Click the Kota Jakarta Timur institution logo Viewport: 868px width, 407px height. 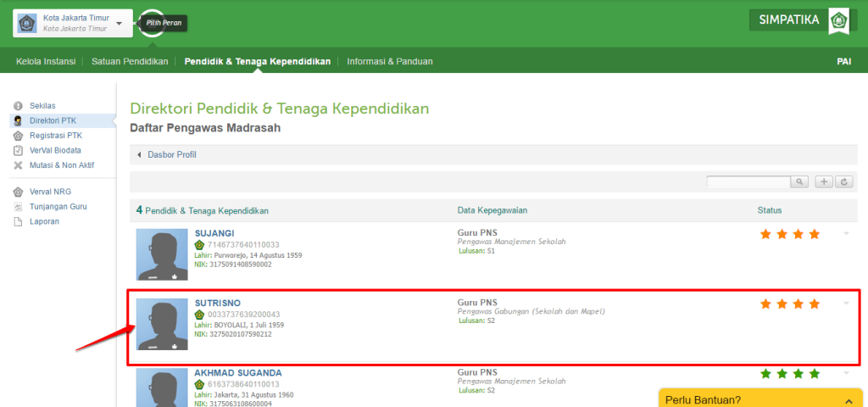click(x=27, y=23)
